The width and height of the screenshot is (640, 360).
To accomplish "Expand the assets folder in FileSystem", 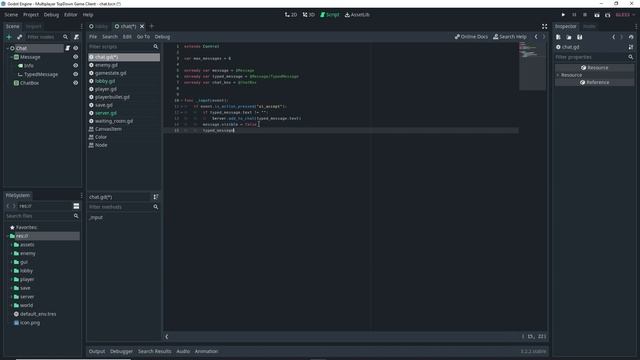I will tap(11, 244).
